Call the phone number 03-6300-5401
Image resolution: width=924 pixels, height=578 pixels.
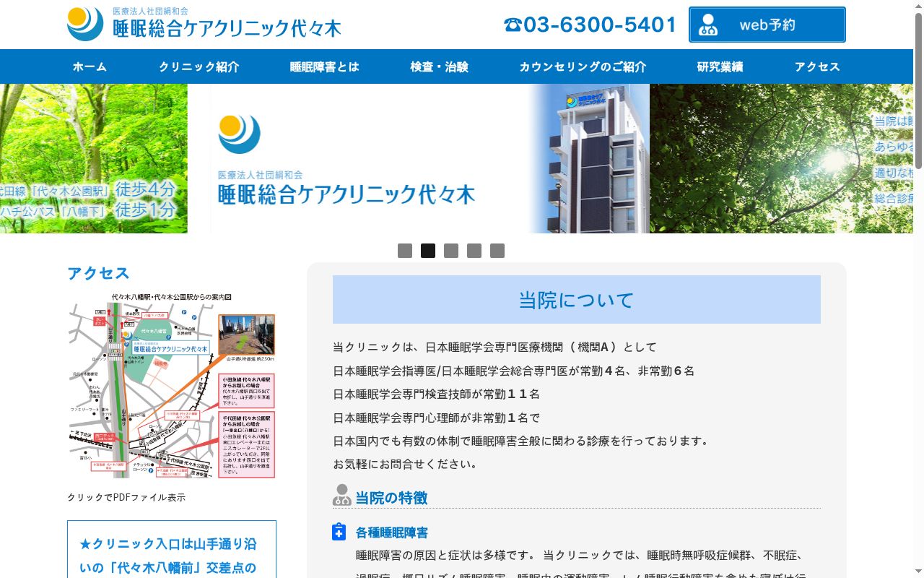[x=600, y=25]
